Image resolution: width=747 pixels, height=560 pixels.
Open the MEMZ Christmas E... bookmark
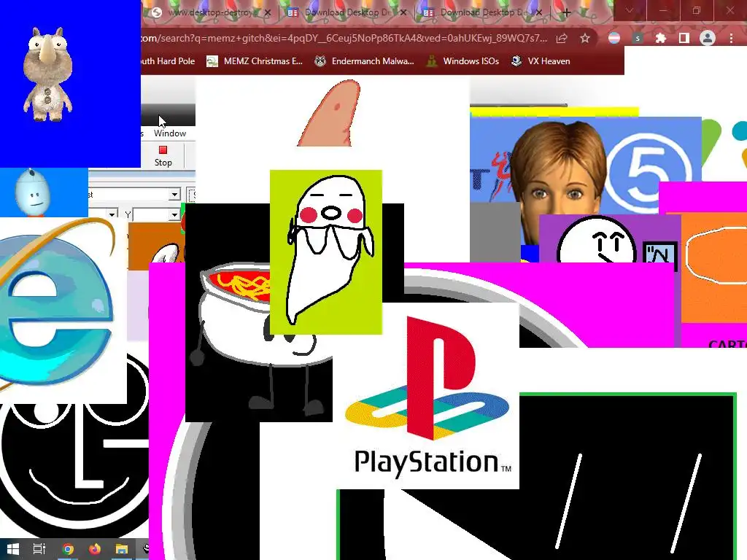[255, 61]
